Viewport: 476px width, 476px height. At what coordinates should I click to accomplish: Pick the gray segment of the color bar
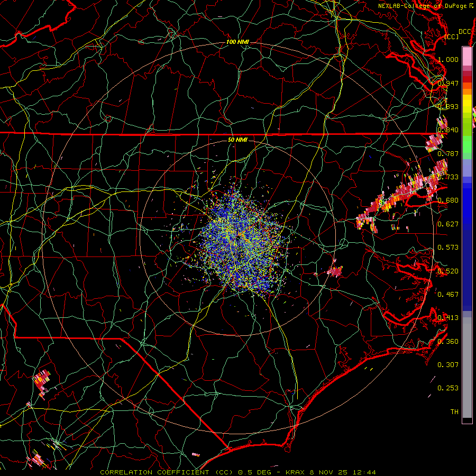point(467,368)
